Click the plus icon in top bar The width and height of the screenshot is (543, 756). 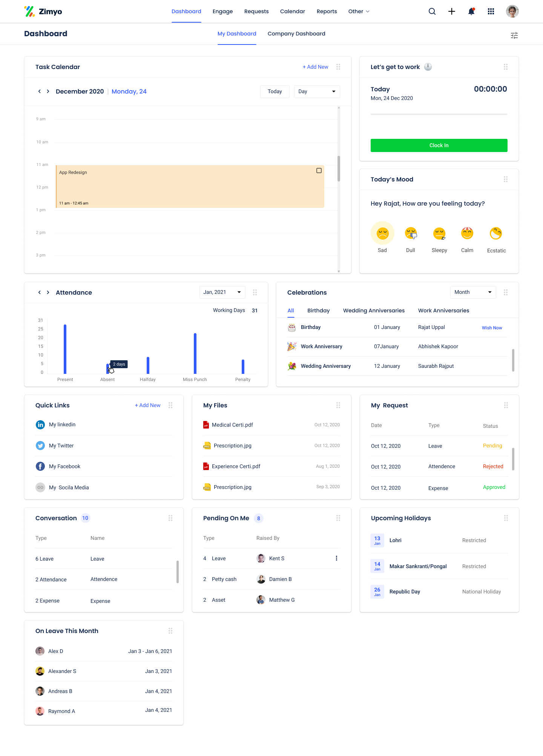tap(452, 11)
